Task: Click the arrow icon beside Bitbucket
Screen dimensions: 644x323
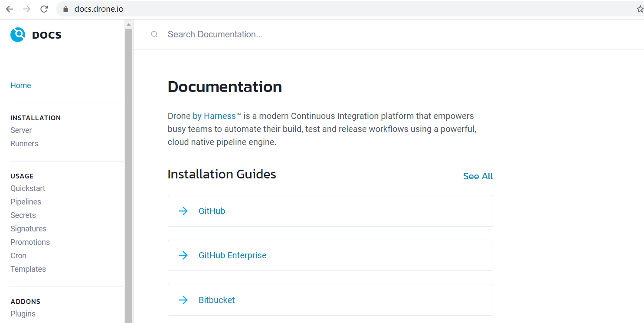Action: pos(183,300)
